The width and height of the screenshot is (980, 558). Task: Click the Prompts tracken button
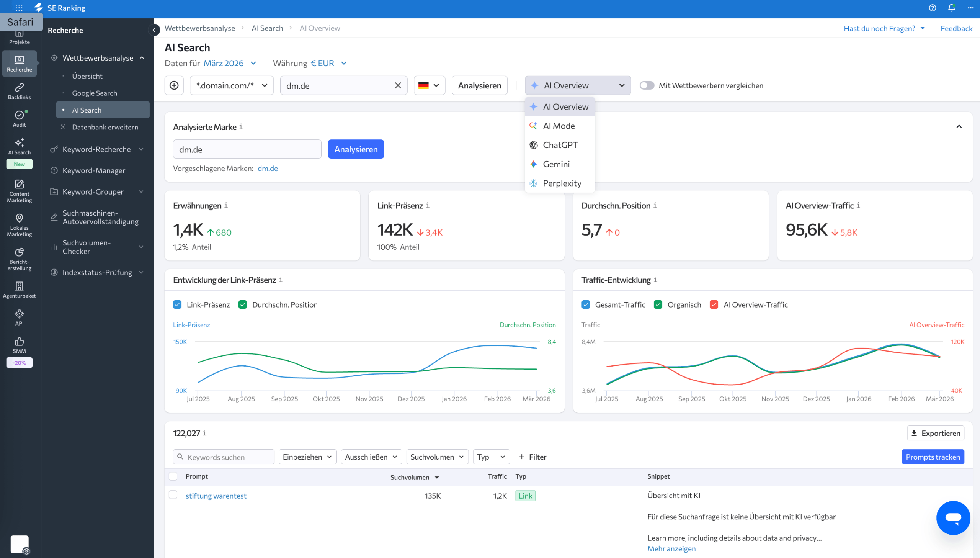[x=933, y=457]
